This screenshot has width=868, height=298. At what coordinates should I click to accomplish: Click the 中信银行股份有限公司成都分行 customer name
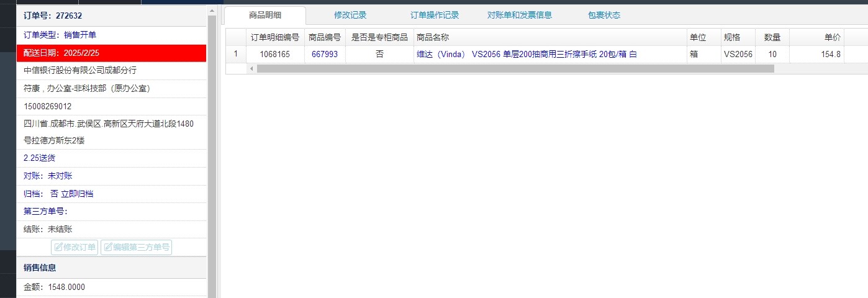click(80, 71)
